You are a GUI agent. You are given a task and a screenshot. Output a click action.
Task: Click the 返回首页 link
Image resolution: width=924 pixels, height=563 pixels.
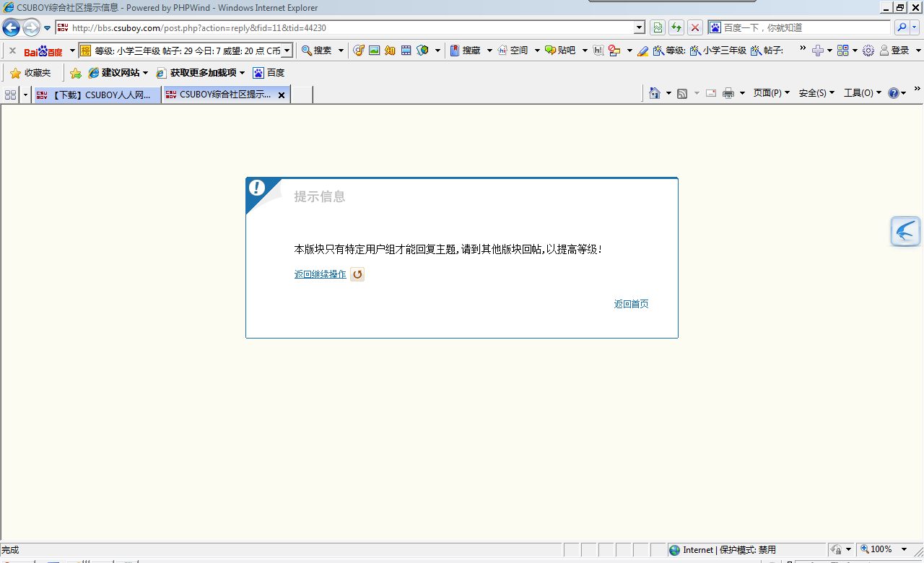631,304
